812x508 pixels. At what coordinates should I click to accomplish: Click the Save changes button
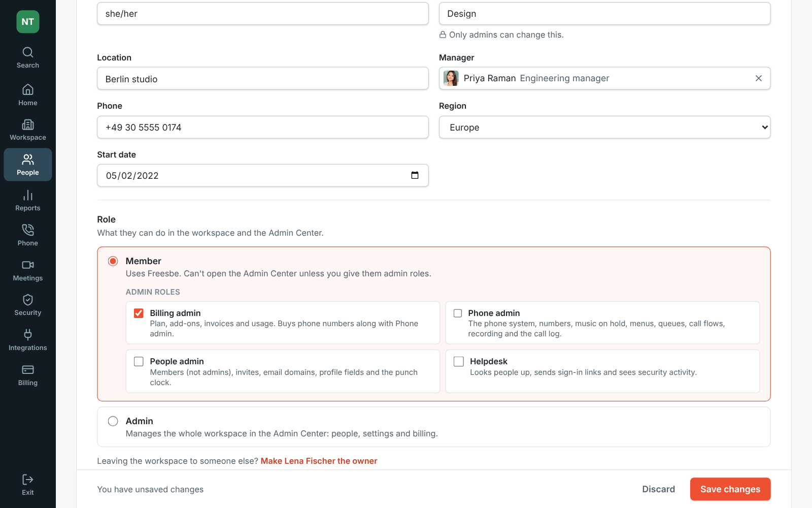[x=730, y=489]
